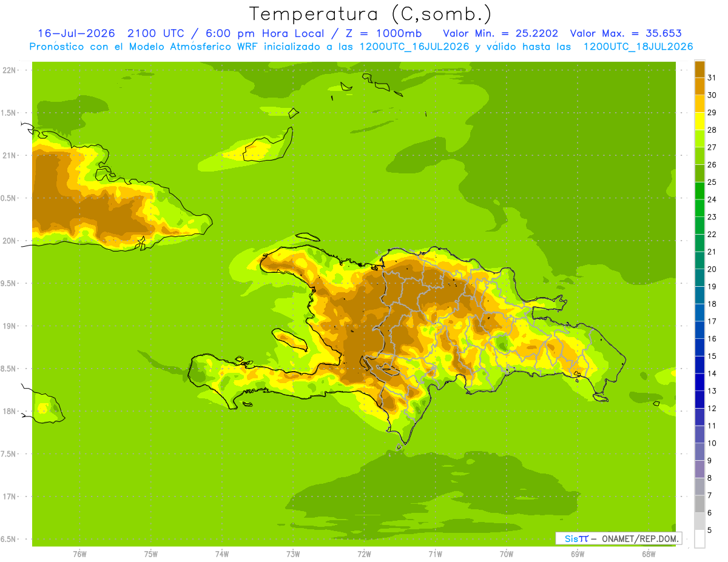Click the colorbar swatch between 26 and 27
The height and width of the screenshot is (562, 728).
(x=699, y=156)
